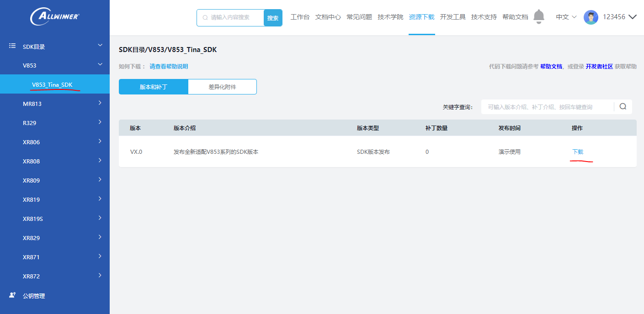The height and width of the screenshot is (314, 644).
Task: Click the magnifier icon in keyword query
Action: [623, 107]
